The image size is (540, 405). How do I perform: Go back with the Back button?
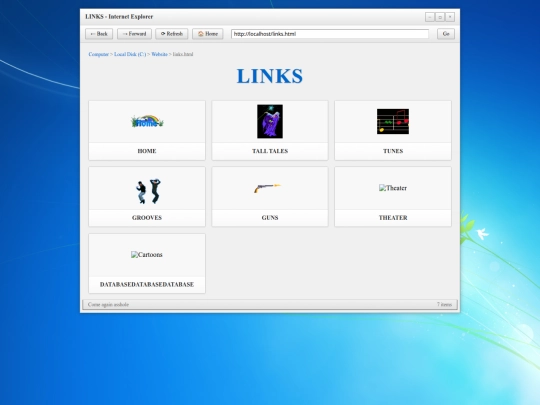99,34
